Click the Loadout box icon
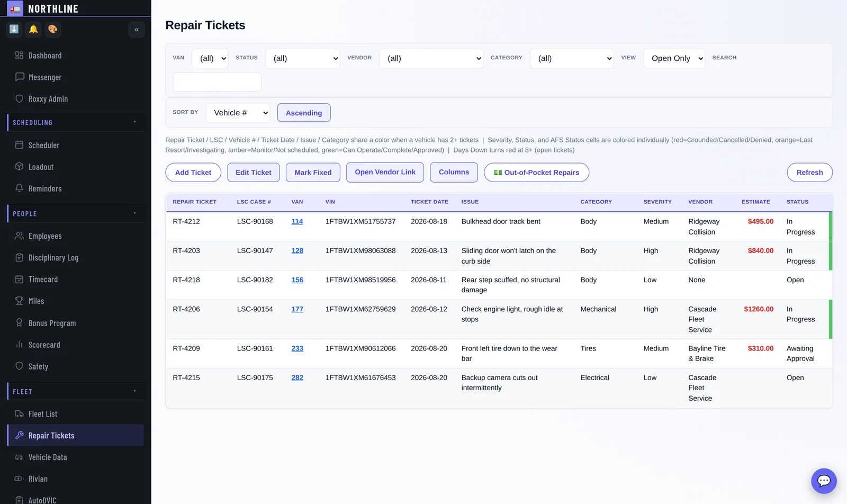The image size is (847, 504). 20,167
